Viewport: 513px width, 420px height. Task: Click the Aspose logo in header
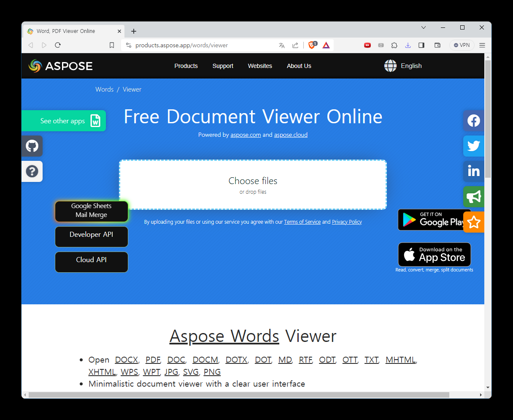60,66
